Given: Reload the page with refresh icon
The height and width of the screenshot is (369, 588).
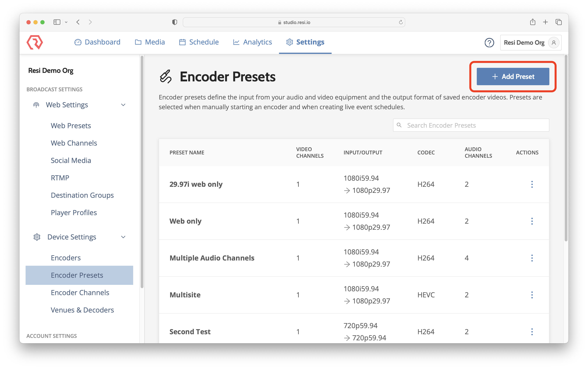Looking at the screenshot, I should pyautogui.click(x=401, y=22).
